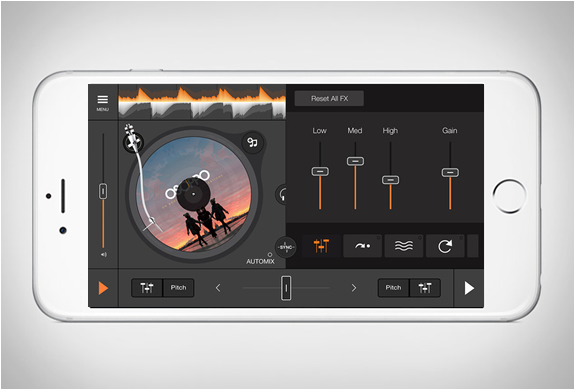Open the hamburger MENU icon
This screenshot has height=390, width=575.
click(x=103, y=103)
